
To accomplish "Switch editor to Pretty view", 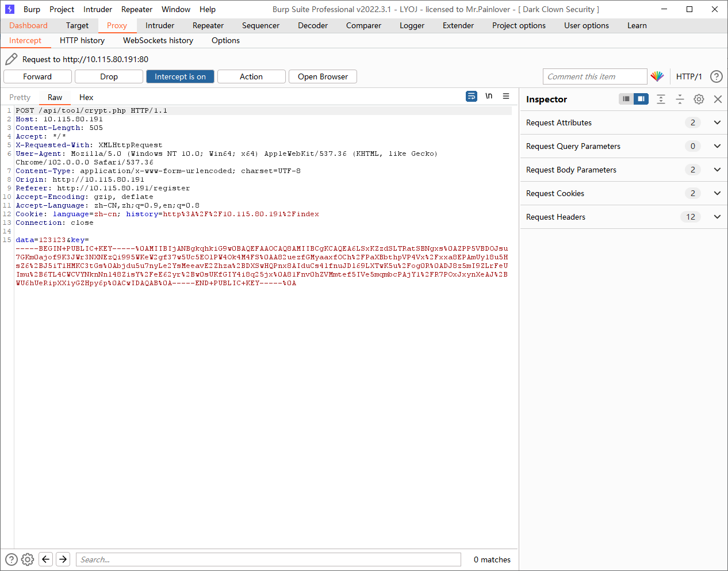I will 20,97.
